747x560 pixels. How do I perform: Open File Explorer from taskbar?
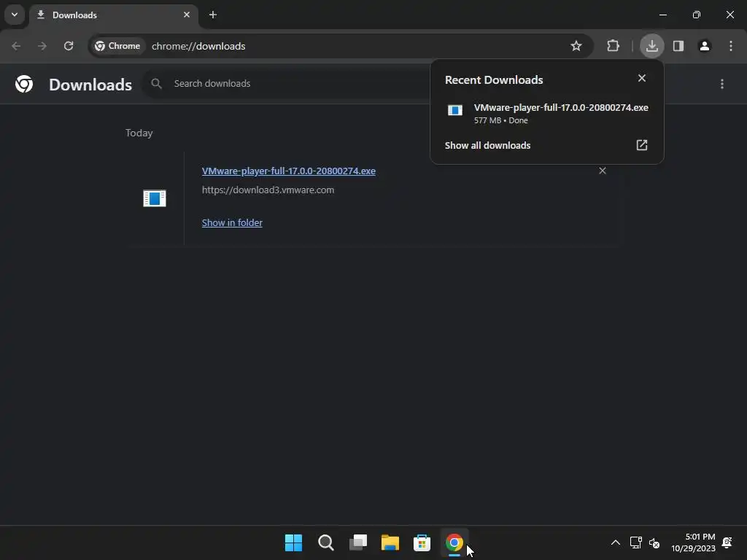(390, 542)
